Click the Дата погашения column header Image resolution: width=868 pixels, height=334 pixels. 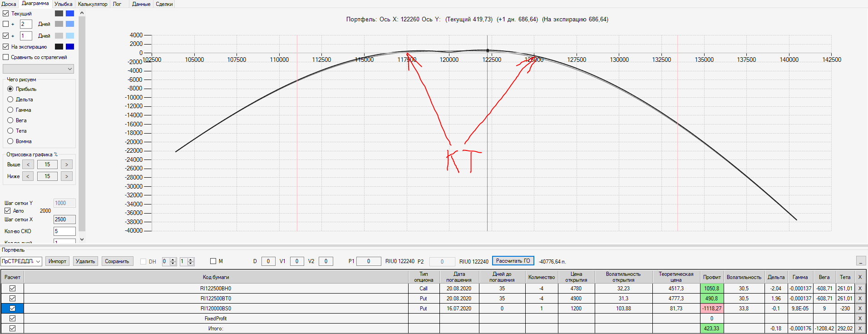(459, 277)
